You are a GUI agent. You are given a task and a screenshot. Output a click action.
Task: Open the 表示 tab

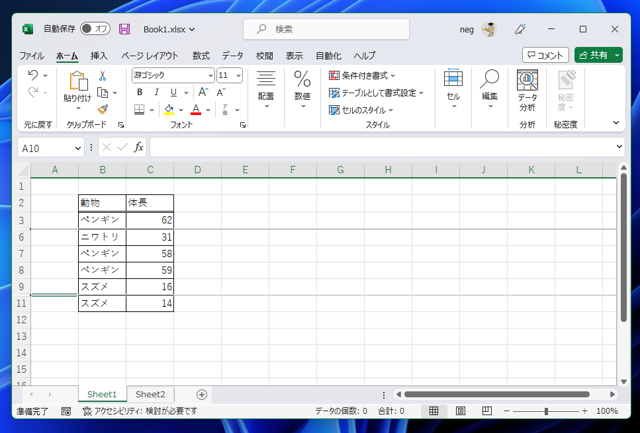point(294,56)
